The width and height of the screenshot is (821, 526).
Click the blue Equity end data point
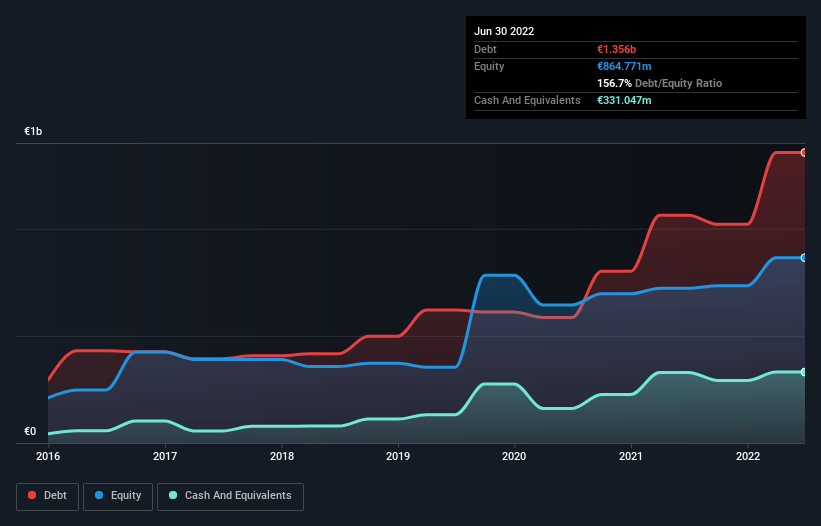coord(804,258)
